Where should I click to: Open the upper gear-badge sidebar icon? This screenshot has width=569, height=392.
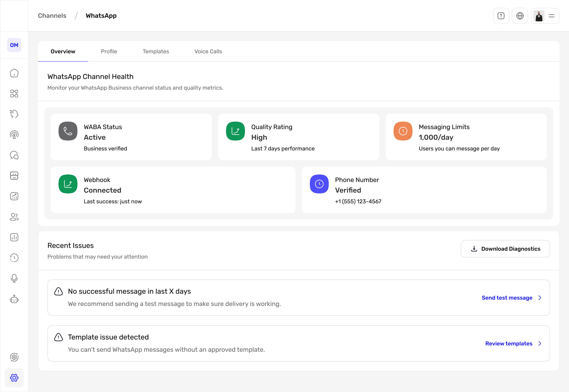[14, 357]
